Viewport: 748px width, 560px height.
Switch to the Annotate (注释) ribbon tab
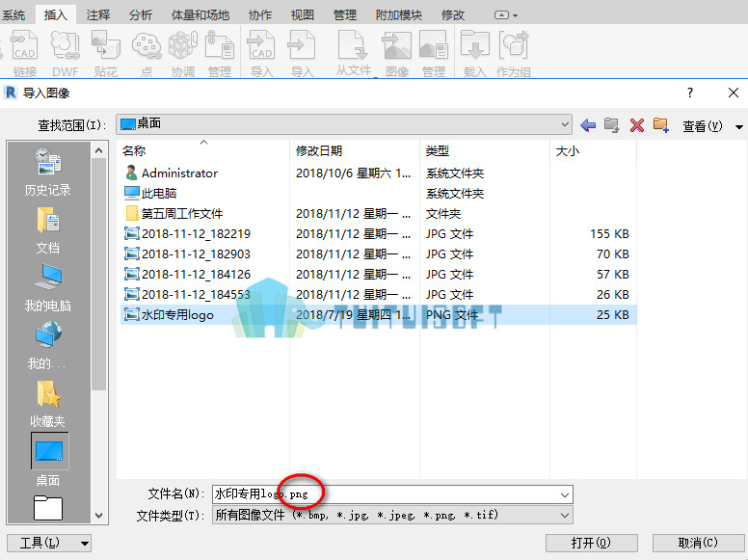tap(98, 15)
